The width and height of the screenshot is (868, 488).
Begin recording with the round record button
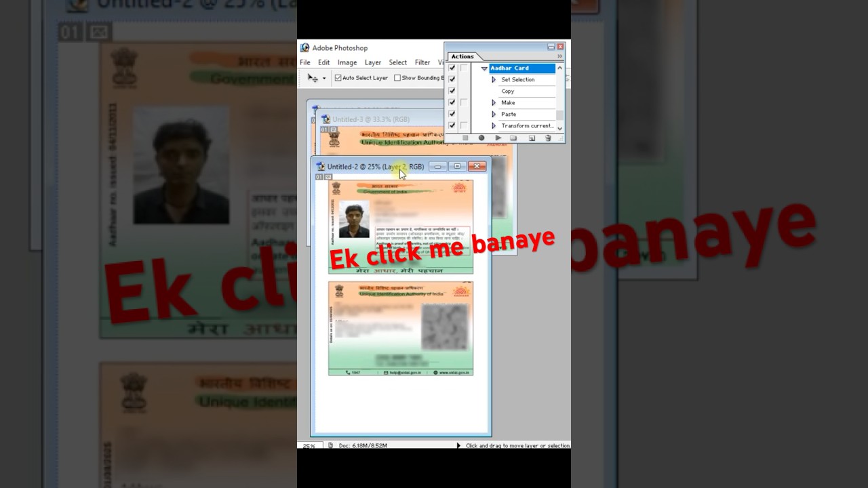coord(481,138)
